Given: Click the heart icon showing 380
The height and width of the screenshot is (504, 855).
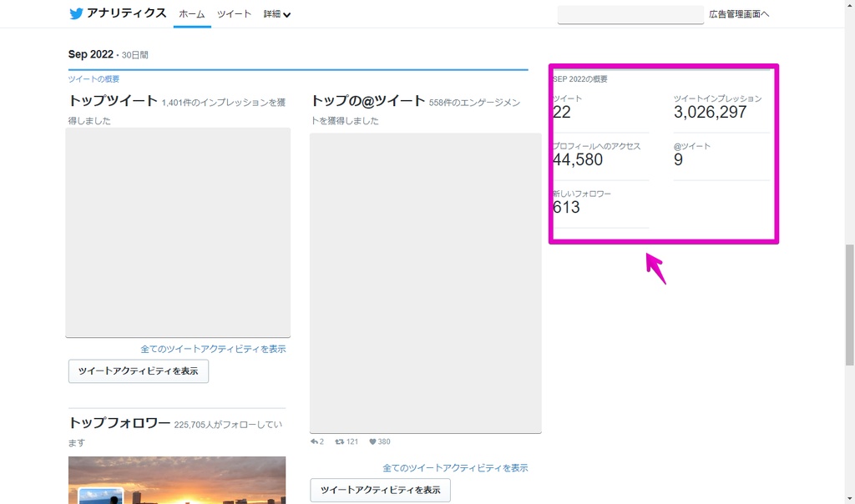Looking at the screenshot, I should [372, 441].
